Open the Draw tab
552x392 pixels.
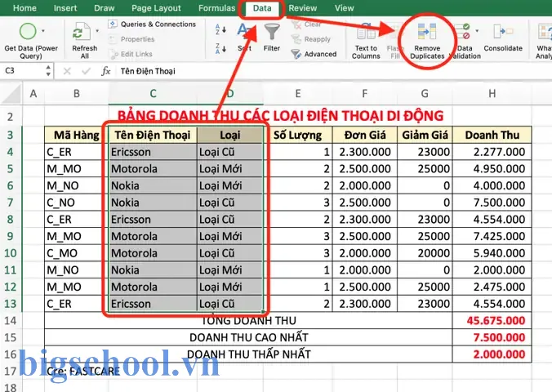pos(105,8)
